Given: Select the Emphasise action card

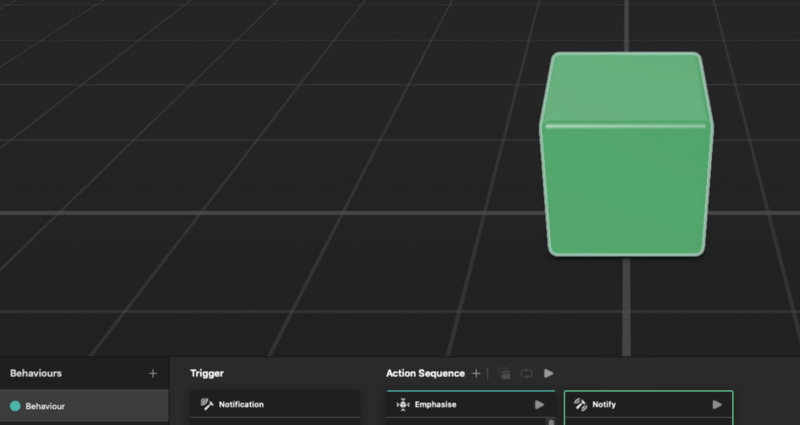Looking at the screenshot, I should pyautogui.click(x=470, y=407).
